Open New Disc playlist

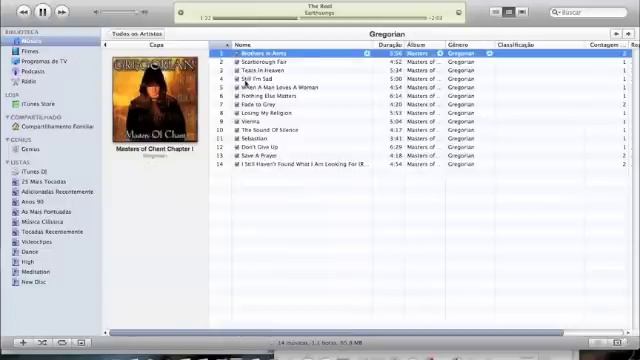[33, 282]
